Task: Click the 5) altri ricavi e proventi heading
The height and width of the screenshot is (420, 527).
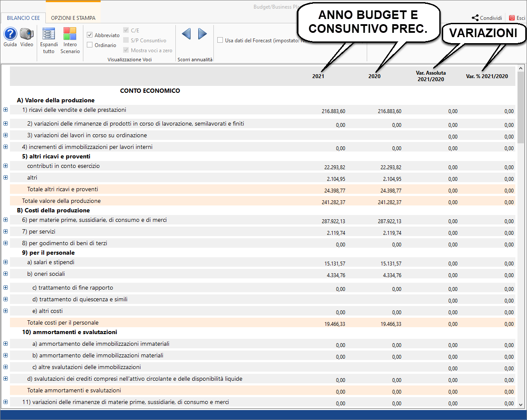Action: [x=56, y=156]
